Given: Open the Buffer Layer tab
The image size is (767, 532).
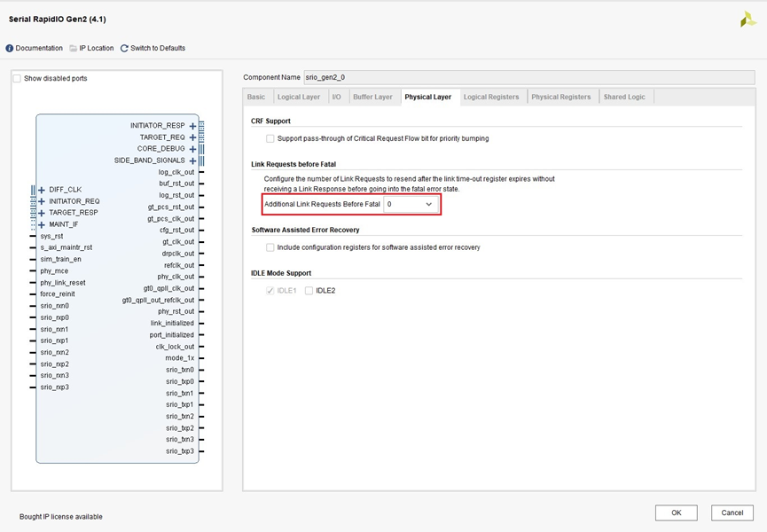Looking at the screenshot, I should (372, 98).
